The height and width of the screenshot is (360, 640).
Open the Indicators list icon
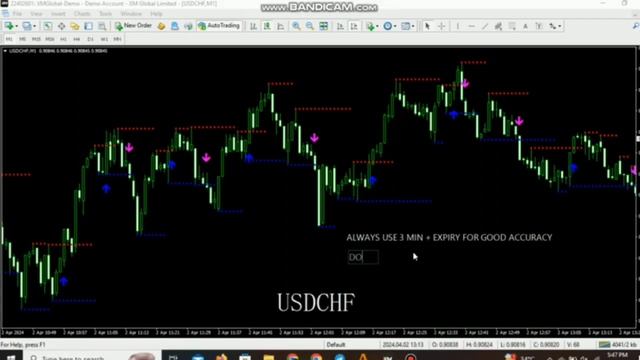(x=370, y=26)
